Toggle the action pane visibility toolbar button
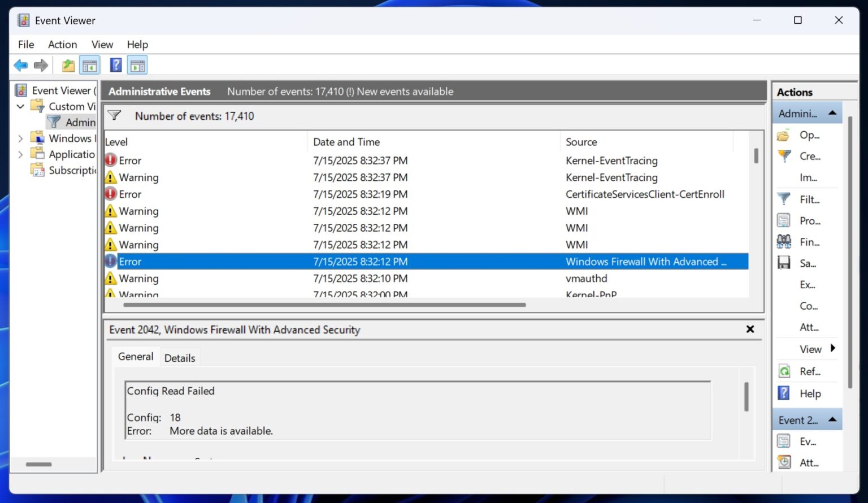This screenshot has height=503, width=868. [x=137, y=64]
